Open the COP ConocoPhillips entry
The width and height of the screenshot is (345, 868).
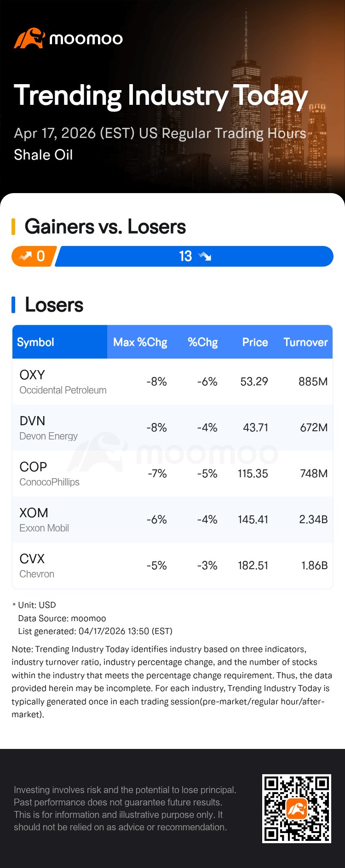click(49, 474)
